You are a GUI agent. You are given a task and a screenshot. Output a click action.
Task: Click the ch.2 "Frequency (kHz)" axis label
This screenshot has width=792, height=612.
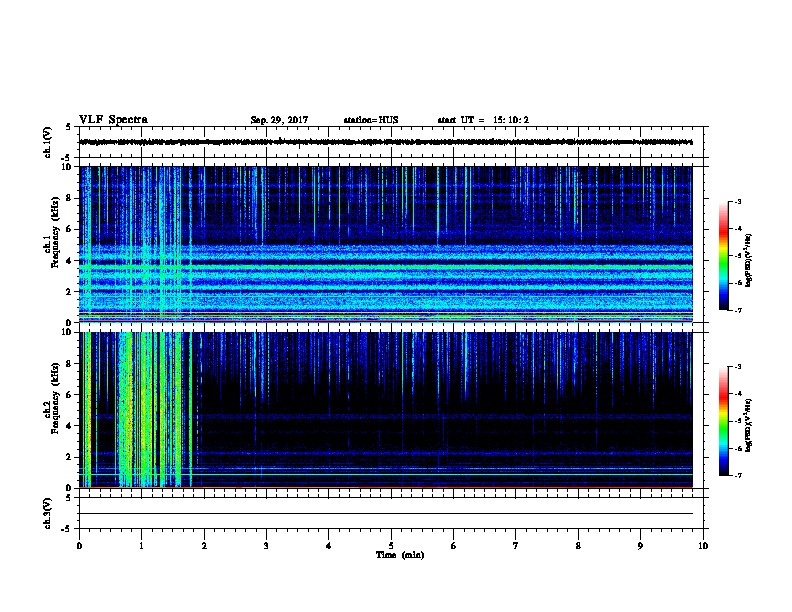tap(55, 398)
